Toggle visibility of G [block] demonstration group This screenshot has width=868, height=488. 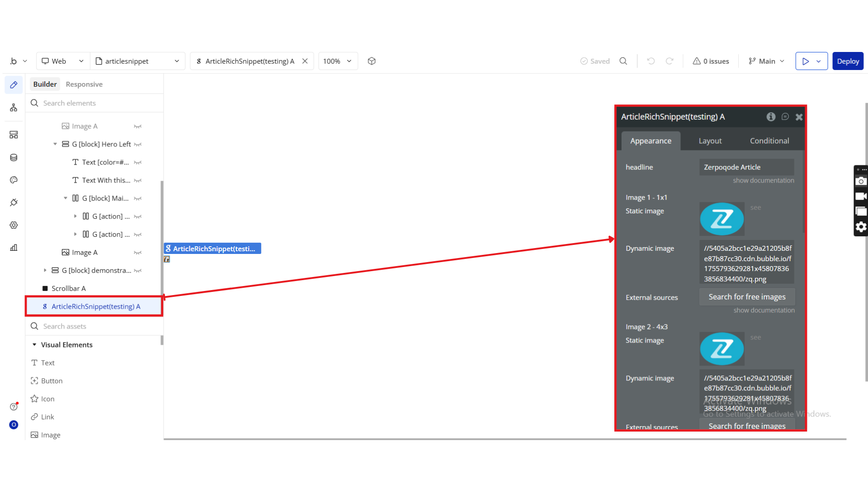[x=138, y=271]
